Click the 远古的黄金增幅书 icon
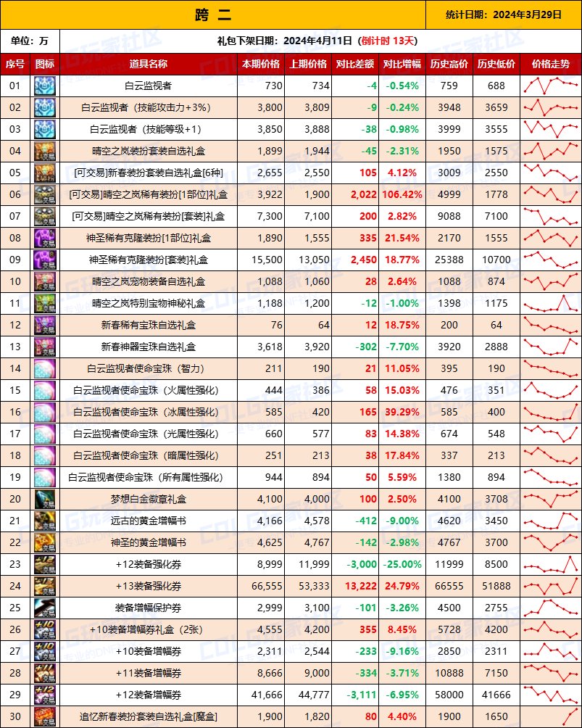The width and height of the screenshot is (582, 728). (44, 521)
